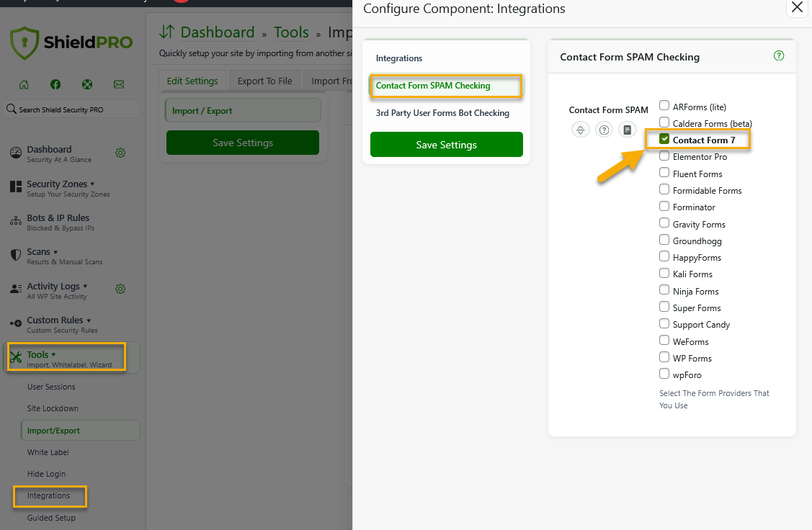The image size is (812, 530).
Task: Open Dashboard breadcrumb link
Action: [218, 32]
